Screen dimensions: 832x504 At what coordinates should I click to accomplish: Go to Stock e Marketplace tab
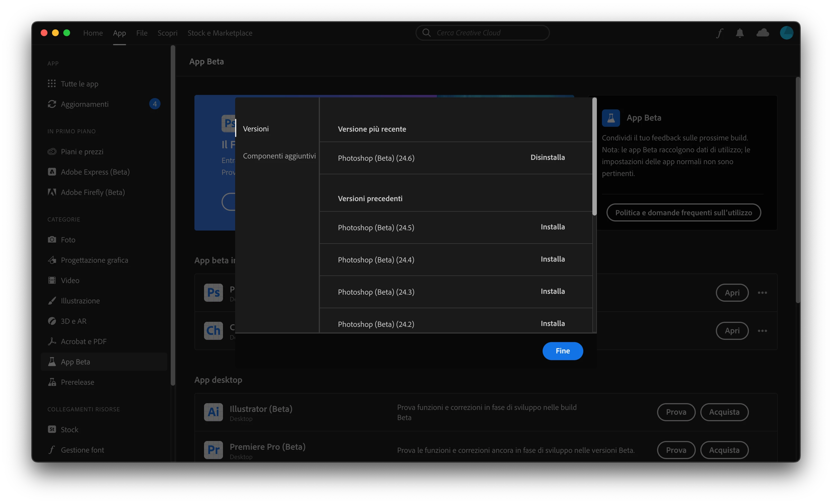click(x=220, y=33)
